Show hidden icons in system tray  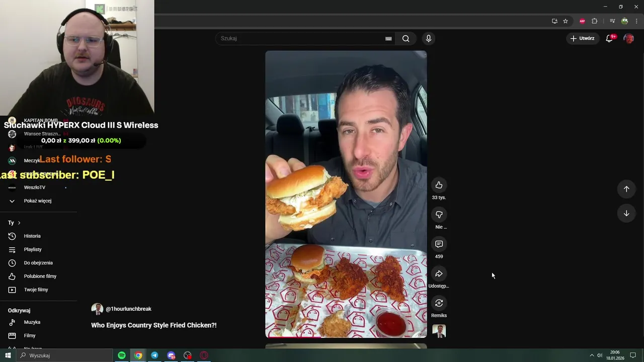pyautogui.click(x=592, y=355)
